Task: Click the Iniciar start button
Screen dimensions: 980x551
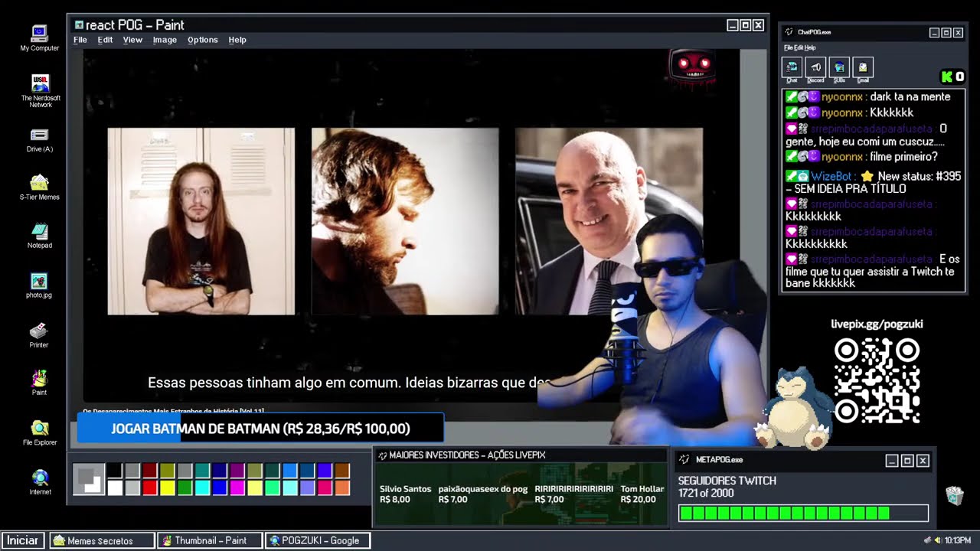Action: point(23,540)
